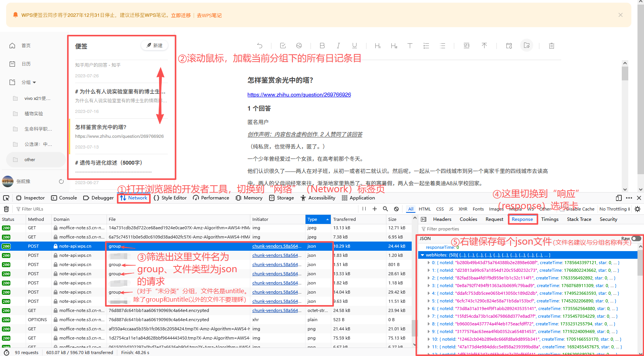The height and width of the screenshot is (356, 644).
Task: Select the body text T icon
Action: tap(410, 46)
